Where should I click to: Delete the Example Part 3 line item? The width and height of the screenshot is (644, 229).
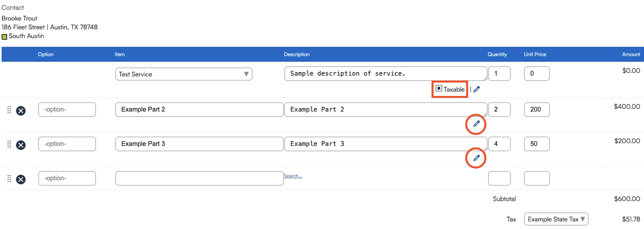click(x=21, y=145)
